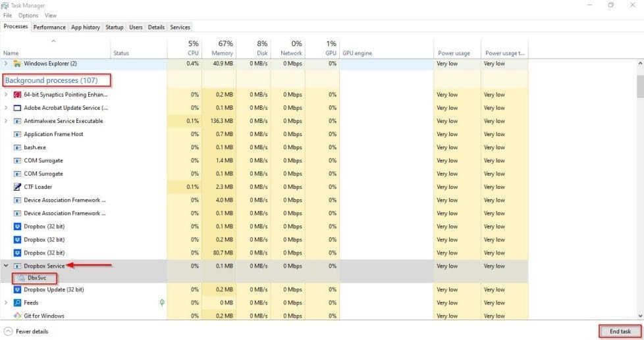The height and width of the screenshot is (340, 644).
Task: Click the Adobe Acrobat Update Service icon
Action: 17,108
